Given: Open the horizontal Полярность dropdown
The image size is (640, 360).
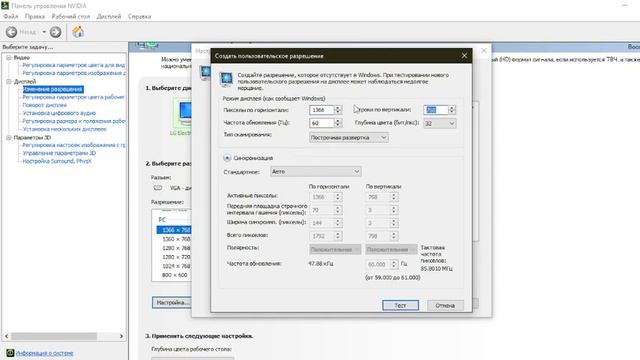Looking at the screenshot, I should pyautogui.click(x=335, y=249).
